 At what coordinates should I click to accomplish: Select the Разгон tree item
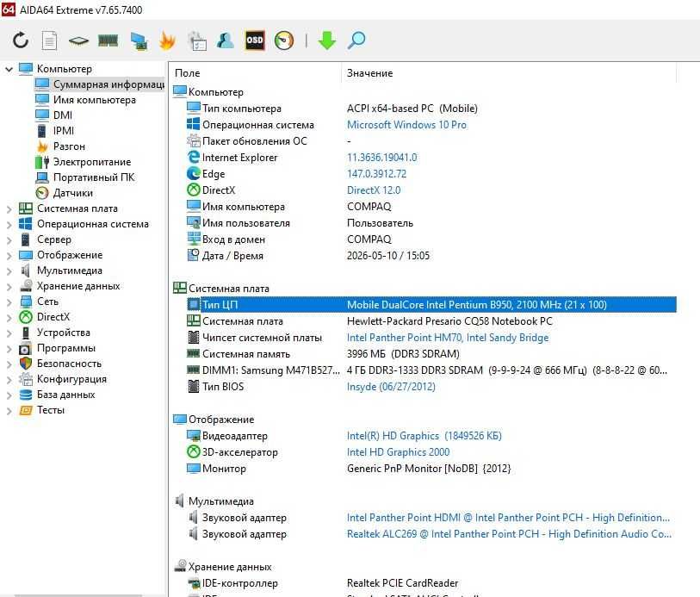coord(69,146)
